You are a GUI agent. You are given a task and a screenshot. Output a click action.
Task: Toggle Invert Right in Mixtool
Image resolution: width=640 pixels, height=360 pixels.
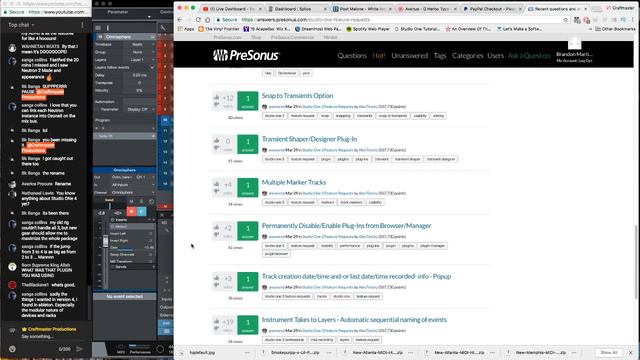pyautogui.click(x=150, y=240)
